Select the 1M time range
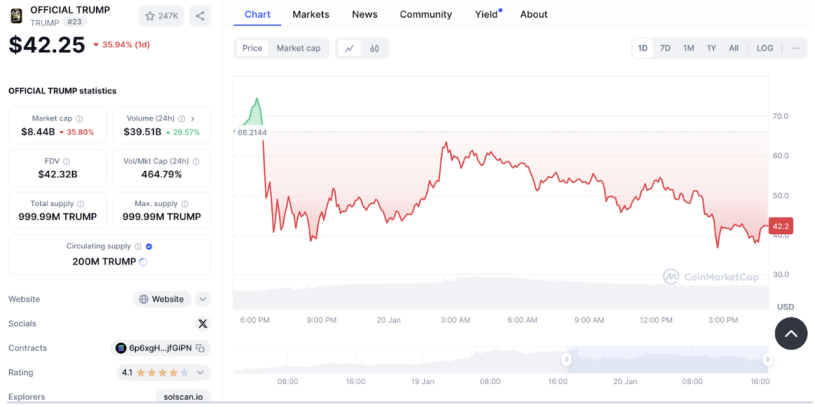Image resolution: width=815 pixels, height=407 pixels. tap(688, 48)
